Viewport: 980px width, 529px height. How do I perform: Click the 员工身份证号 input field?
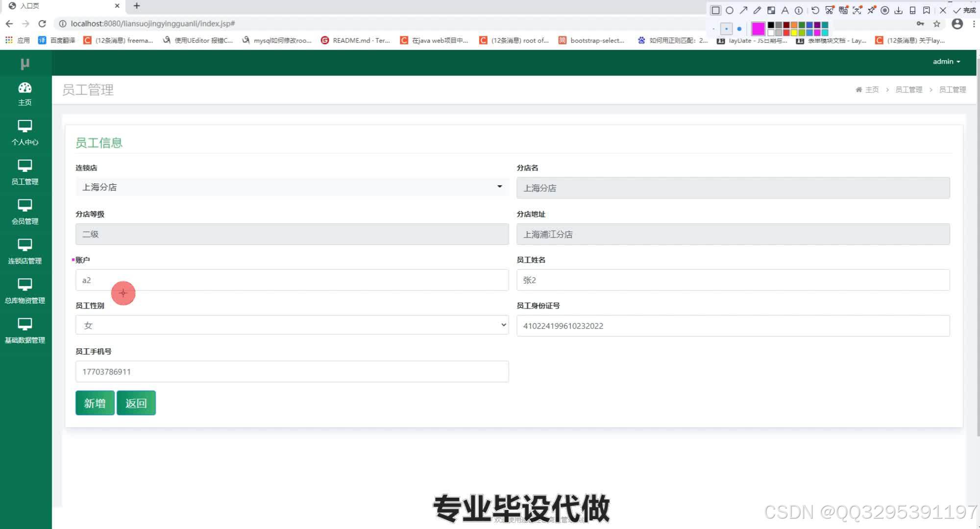[733, 326]
